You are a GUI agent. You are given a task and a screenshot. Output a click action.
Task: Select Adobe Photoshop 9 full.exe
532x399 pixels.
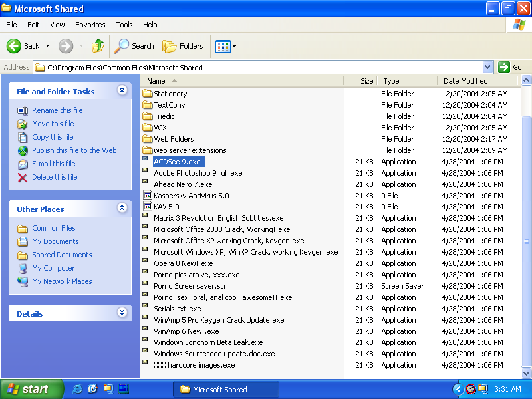point(198,173)
